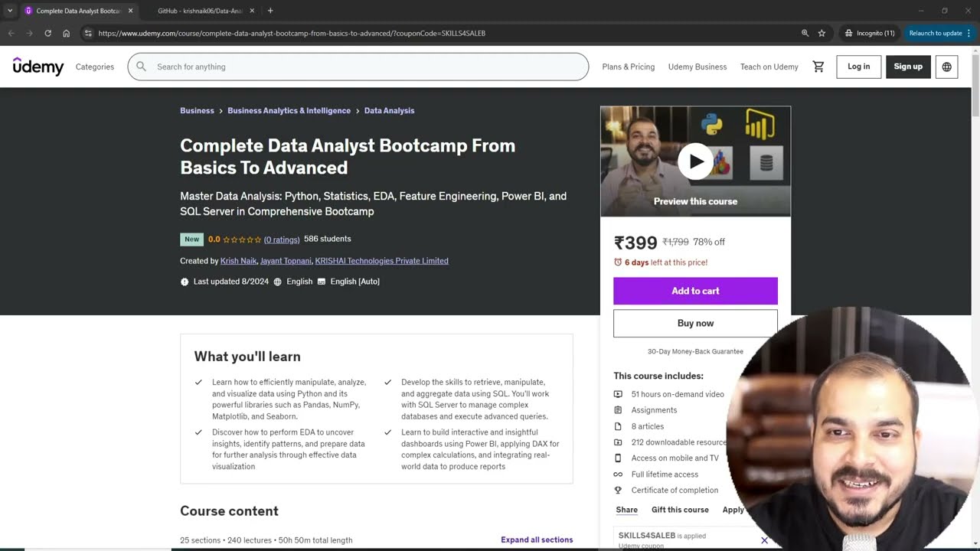
Task: Open instructor Jayant Topnani's profile
Action: coord(286,261)
